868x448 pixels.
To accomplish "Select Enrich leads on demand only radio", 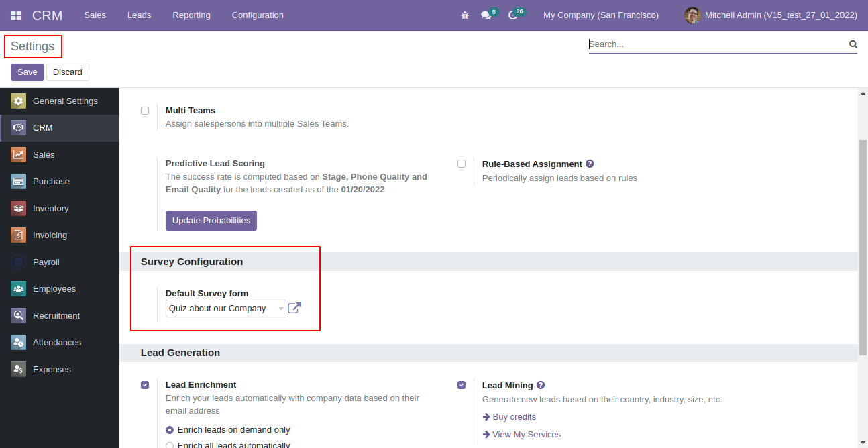I will pyautogui.click(x=170, y=430).
